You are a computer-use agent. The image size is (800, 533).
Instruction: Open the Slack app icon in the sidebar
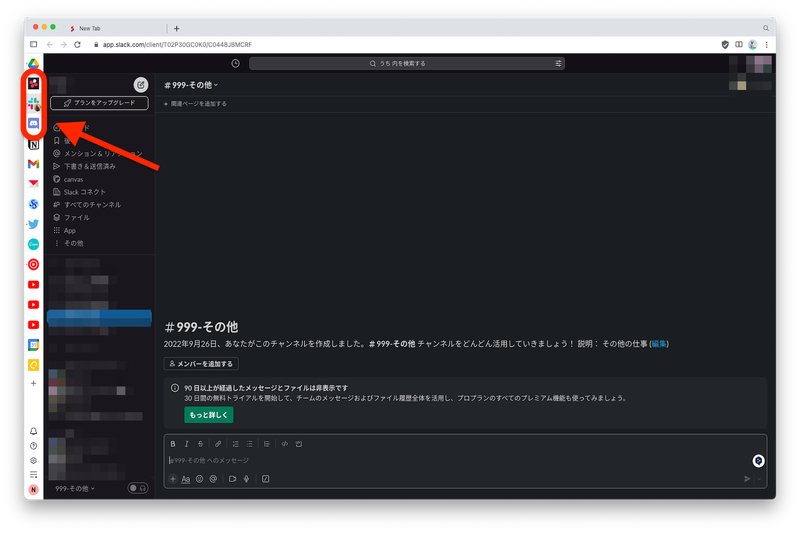33,104
